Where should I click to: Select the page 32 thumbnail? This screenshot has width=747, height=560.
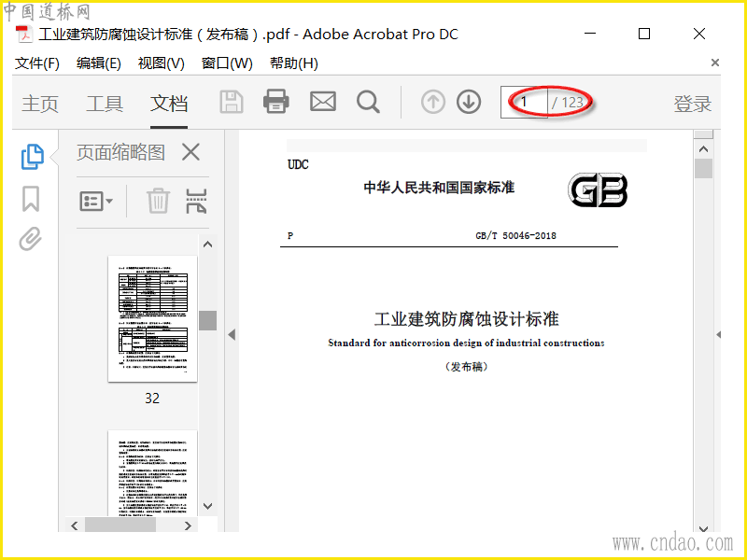(152, 318)
